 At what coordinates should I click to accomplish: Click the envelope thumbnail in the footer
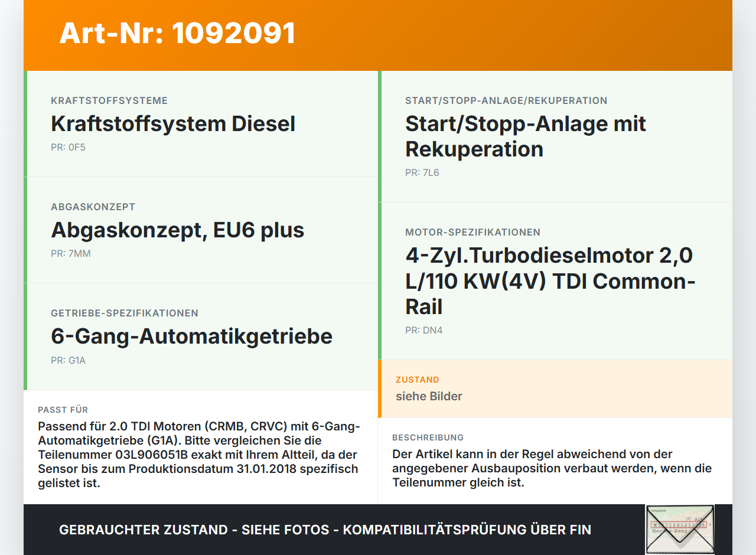pyautogui.click(x=680, y=530)
